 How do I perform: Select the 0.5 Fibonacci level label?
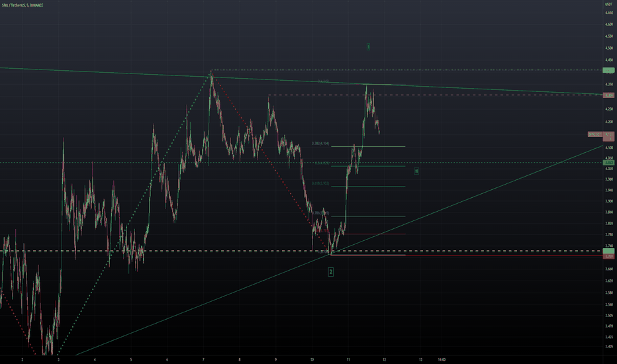click(x=322, y=163)
